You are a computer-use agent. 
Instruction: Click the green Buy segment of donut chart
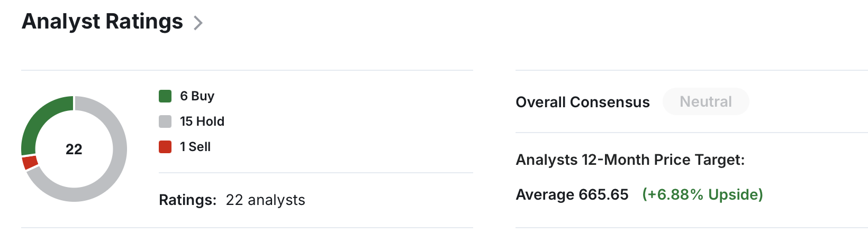click(38, 117)
